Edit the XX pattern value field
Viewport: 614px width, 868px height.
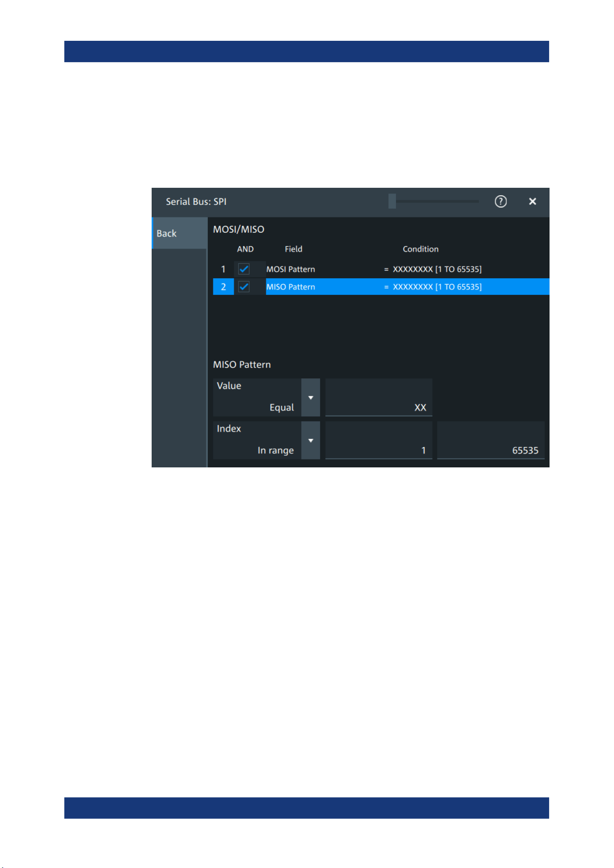click(x=379, y=397)
